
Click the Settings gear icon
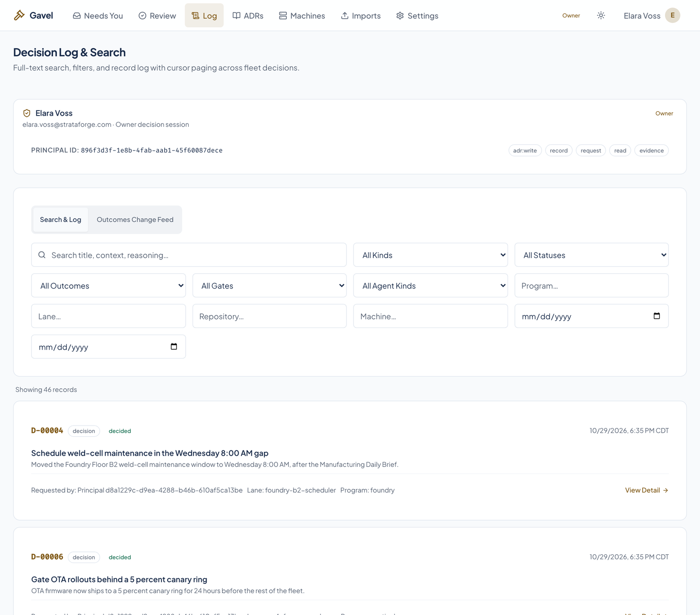(x=400, y=16)
